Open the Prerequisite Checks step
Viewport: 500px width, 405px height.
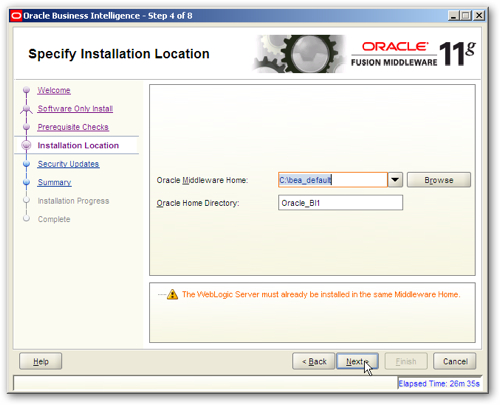pyautogui.click(x=73, y=127)
